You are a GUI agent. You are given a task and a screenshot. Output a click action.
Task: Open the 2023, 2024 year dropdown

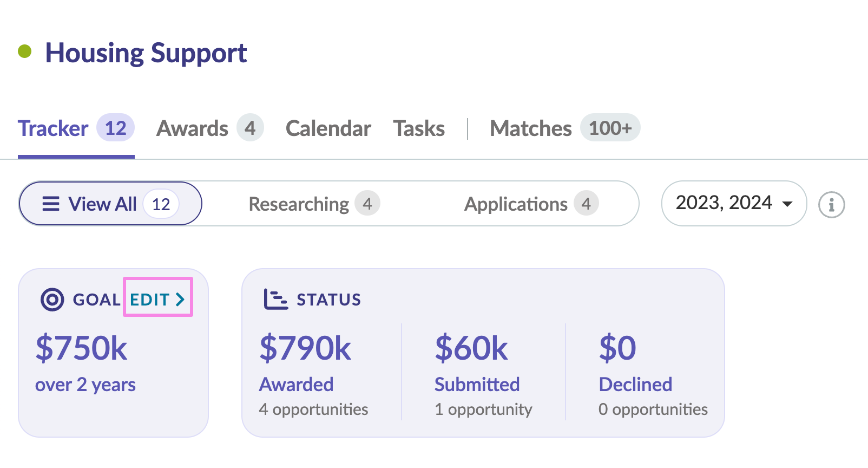click(x=724, y=203)
